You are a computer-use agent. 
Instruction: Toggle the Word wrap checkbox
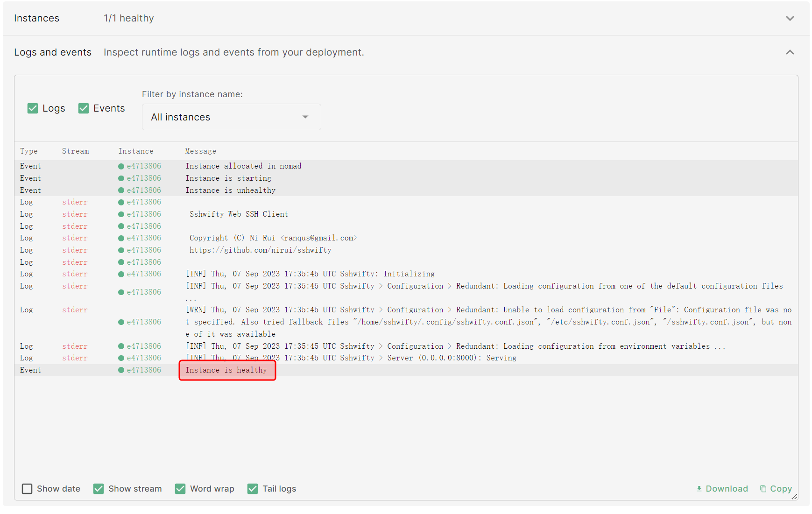pos(180,489)
